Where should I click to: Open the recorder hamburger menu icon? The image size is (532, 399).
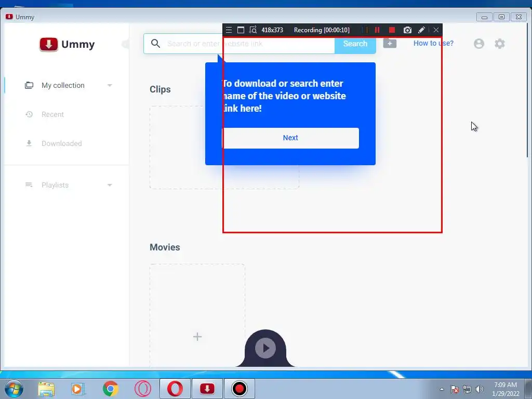tap(229, 30)
